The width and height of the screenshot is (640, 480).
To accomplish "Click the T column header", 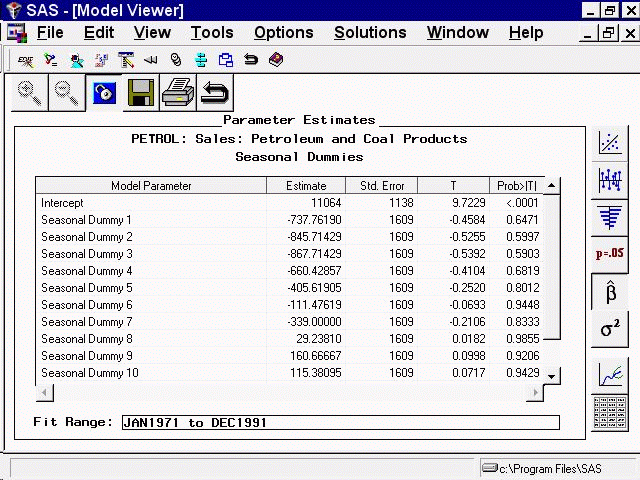I will [x=453, y=186].
